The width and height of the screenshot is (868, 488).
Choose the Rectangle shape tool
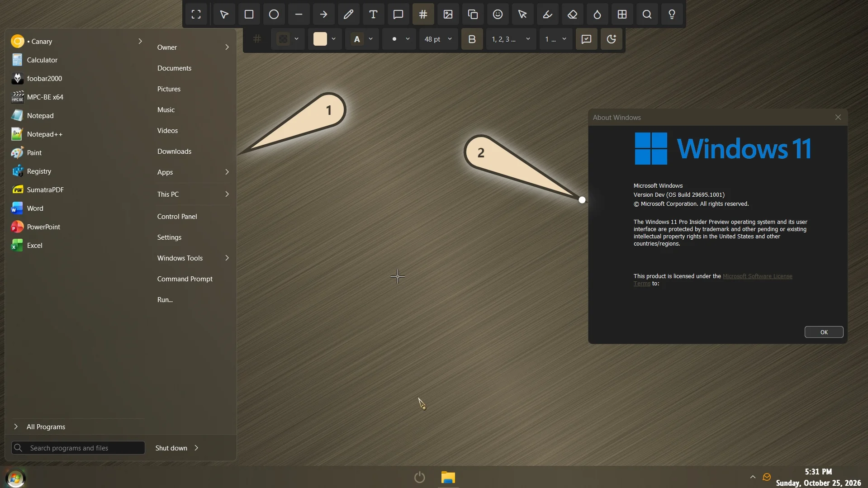pos(249,14)
